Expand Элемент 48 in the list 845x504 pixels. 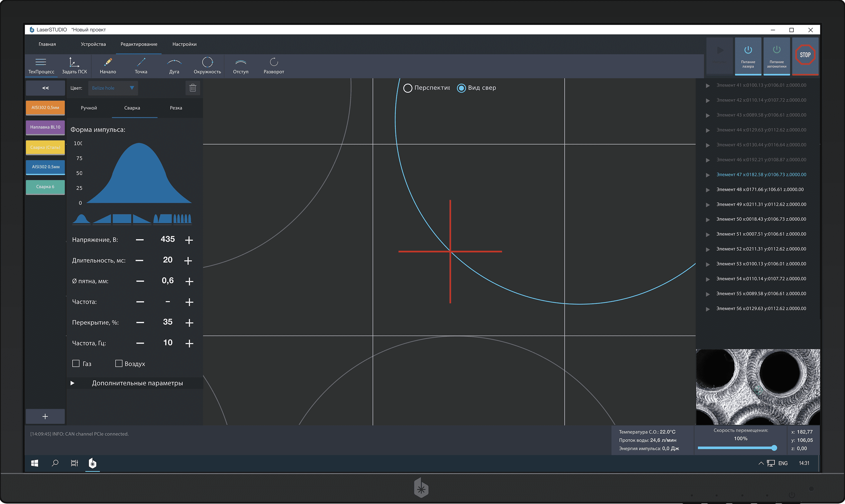click(708, 190)
